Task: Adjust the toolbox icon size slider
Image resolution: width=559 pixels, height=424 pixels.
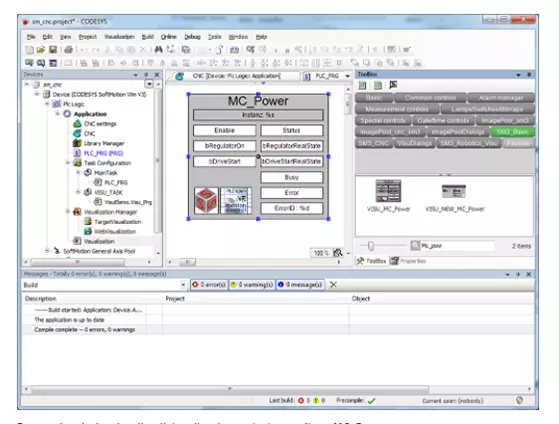Action: point(371,246)
